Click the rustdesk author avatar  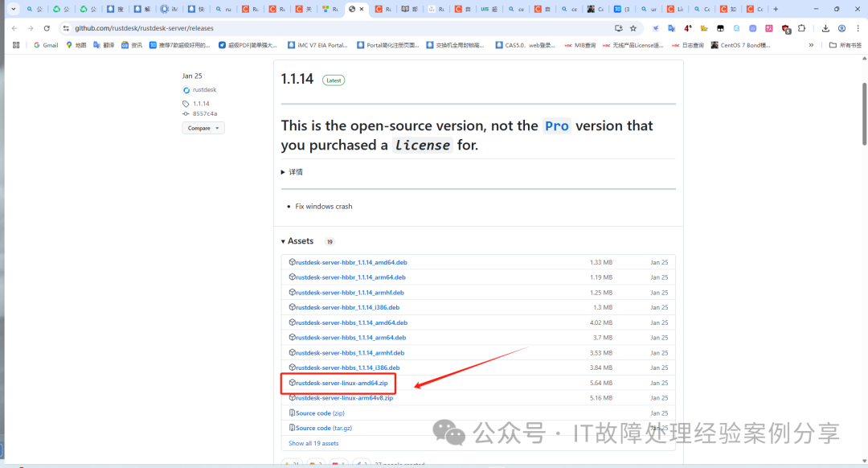[186, 90]
